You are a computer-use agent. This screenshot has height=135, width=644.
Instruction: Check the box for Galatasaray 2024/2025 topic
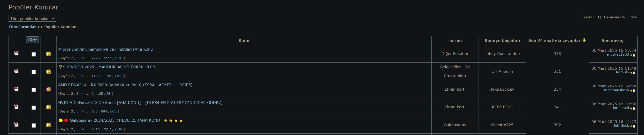pyautogui.click(x=34, y=125)
